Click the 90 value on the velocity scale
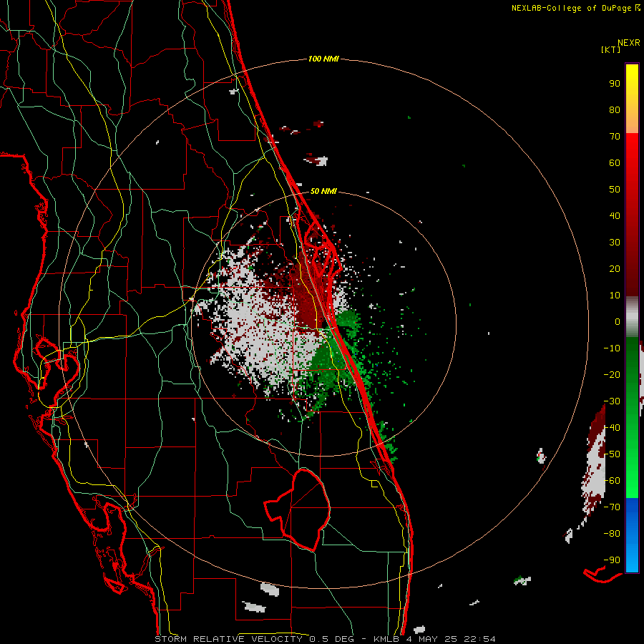This screenshot has height=644, width=644. pos(615,84)
